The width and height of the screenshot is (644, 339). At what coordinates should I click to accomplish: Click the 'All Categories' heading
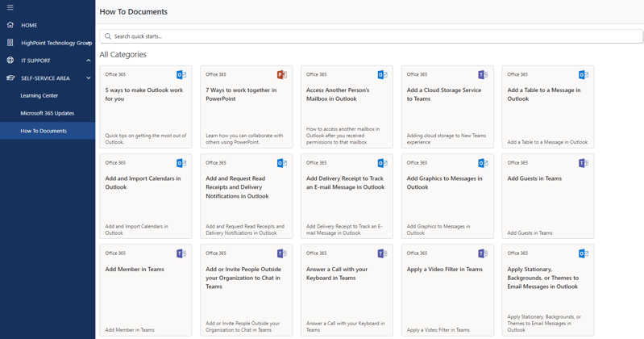[123, 54]
